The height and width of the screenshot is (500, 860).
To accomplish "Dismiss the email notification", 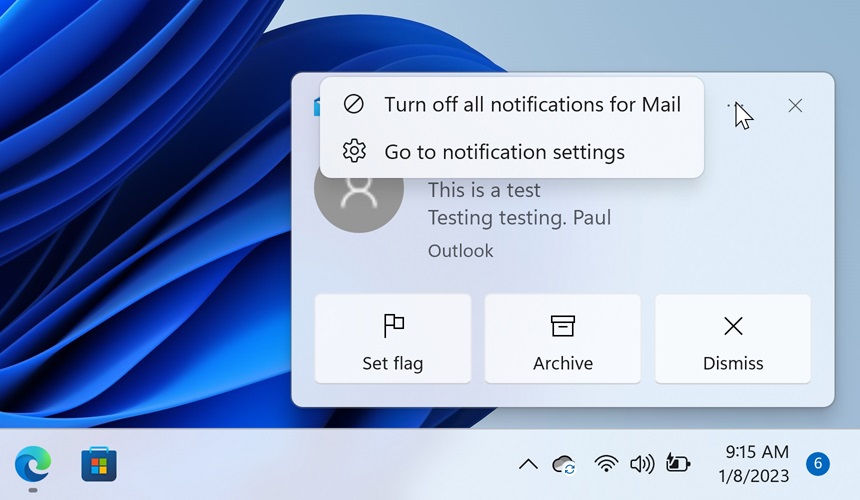I will pyautogui.click(x=733, y=339).
